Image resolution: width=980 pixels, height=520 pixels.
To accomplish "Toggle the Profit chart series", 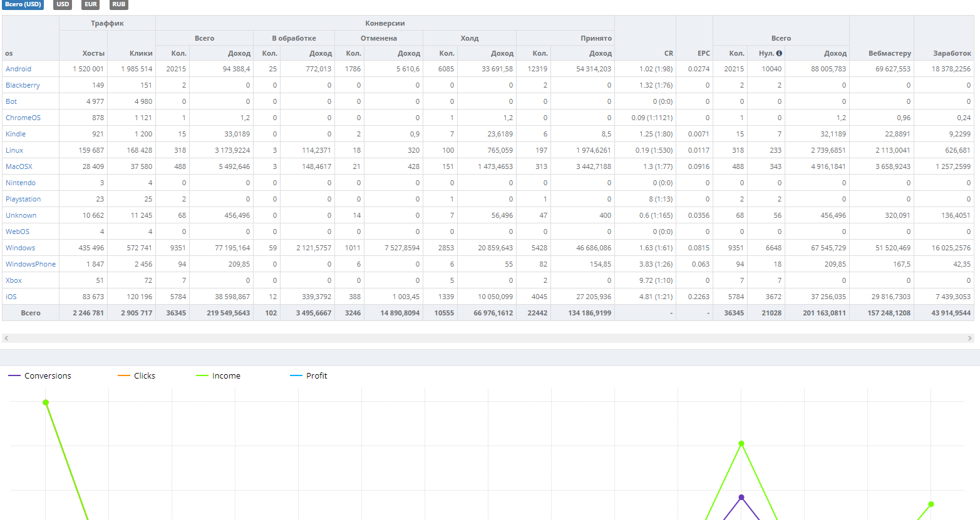I will [309, 375].
